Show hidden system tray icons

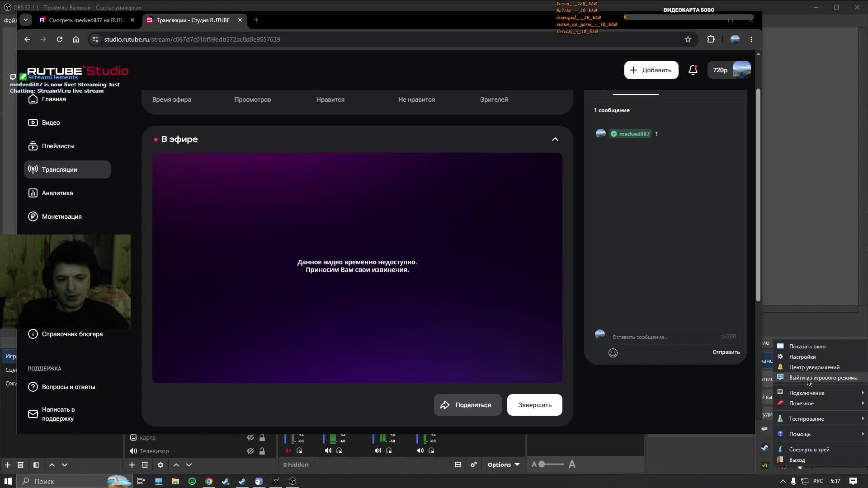click(783, 481)
